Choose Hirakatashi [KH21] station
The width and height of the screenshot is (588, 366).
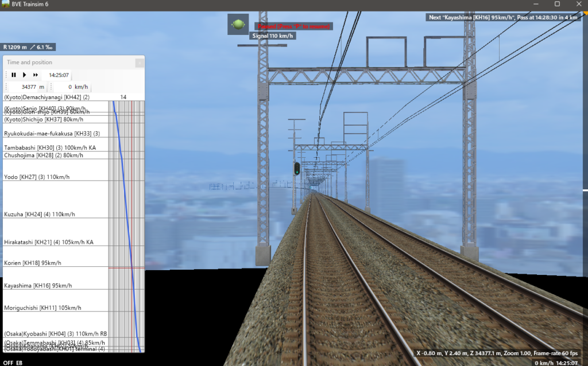click(x=48, y=242)
